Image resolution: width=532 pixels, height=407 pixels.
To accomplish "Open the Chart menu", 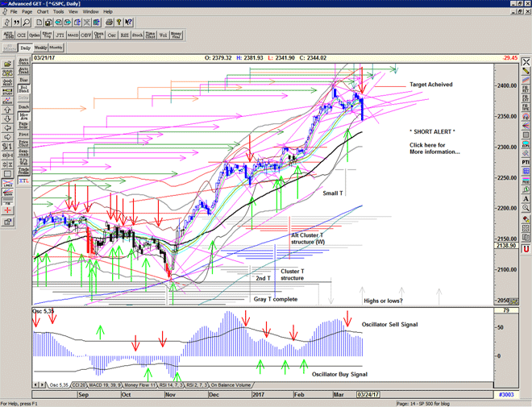I will (42, 12).
